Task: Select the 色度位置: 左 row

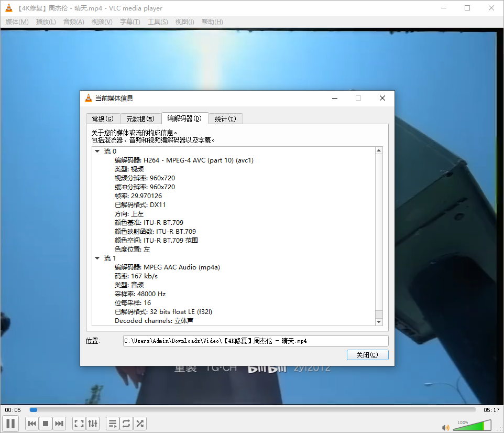Action: (133, 250)
